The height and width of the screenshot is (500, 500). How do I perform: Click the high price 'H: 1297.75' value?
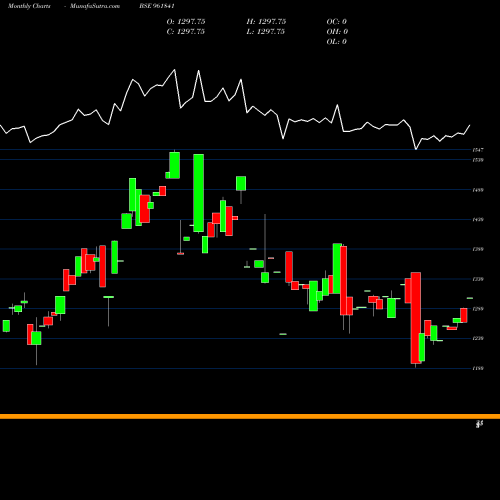point(266,22)
